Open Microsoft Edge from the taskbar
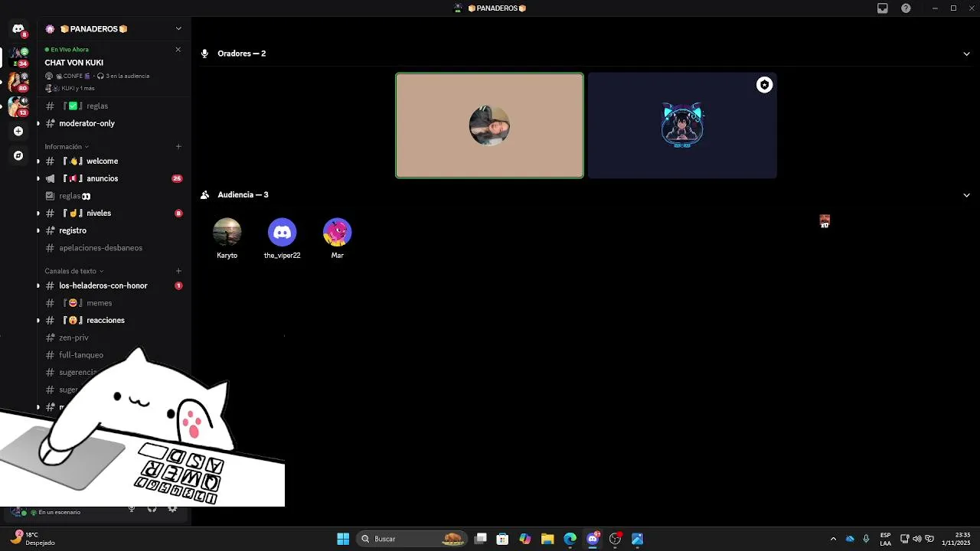Image resolution: width=980 pixels, height=551 pixels. click(570, 539)
